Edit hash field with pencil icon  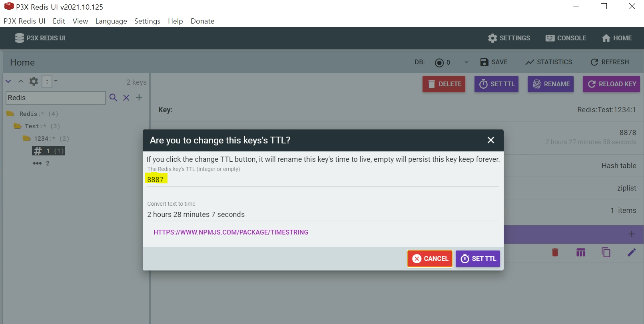point(632,252)
